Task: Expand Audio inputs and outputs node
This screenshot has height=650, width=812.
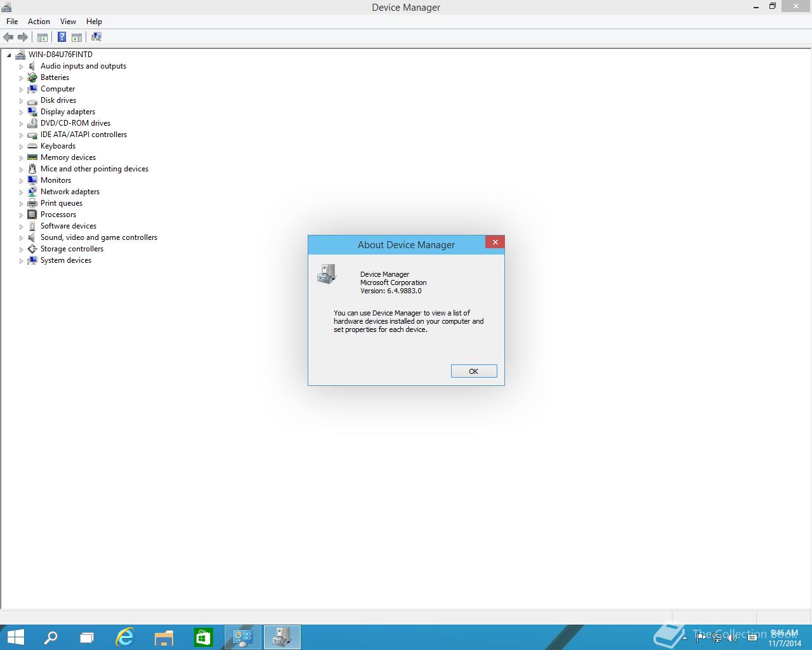Action: (x=21, y=67)
